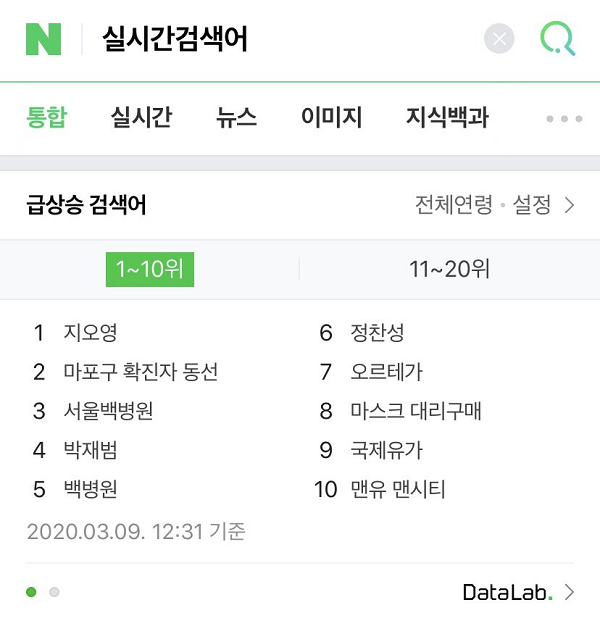Show more tabs via three dots
Viewport: 600px width, 621px height.
click(564, 119)
